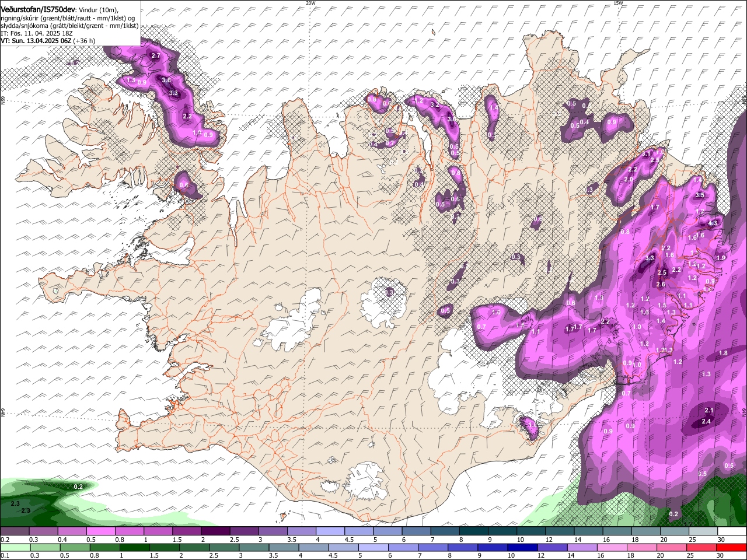This screenshot has width=747, height=560.
Task: Click the 2.6 precipitation value on the map
Action: point(661,285)
